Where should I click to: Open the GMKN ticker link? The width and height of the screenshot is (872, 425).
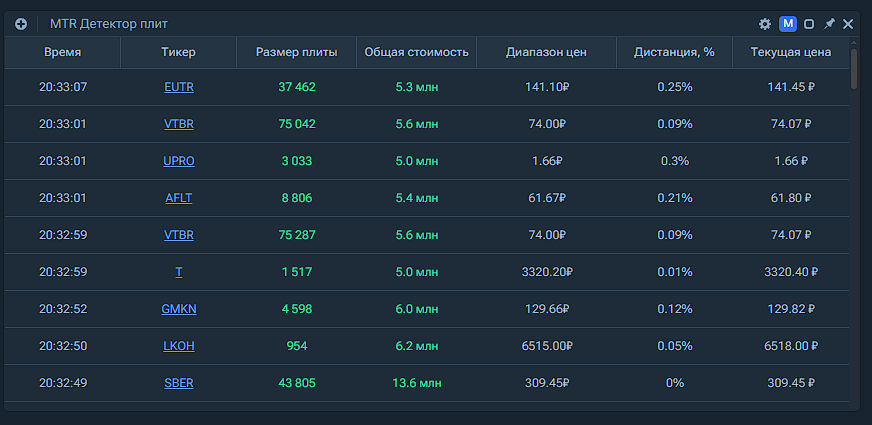click(179, 309)
